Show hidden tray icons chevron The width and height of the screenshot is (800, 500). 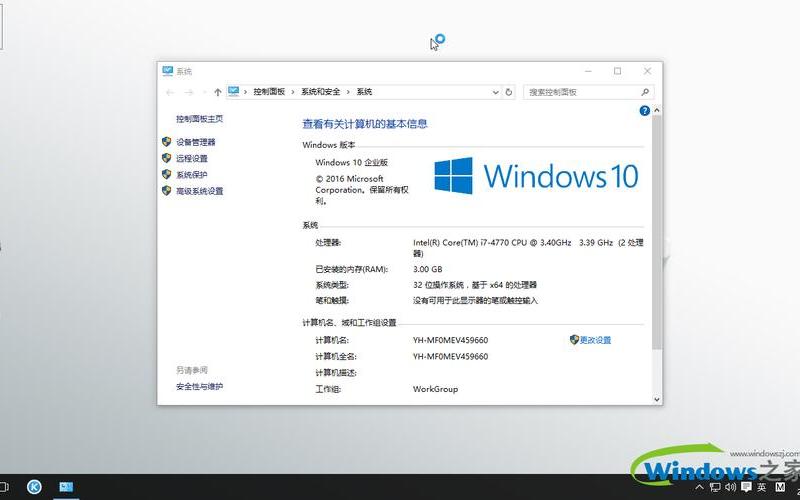point(699,487)
